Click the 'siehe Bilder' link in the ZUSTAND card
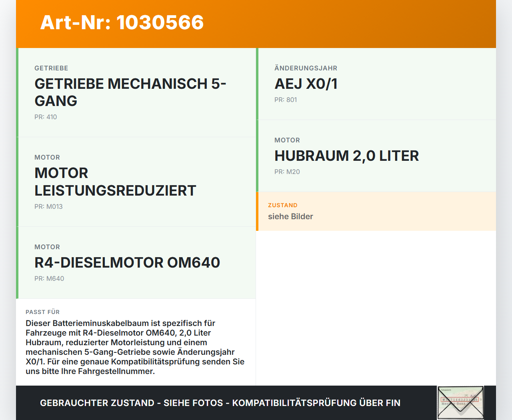 [x=290, y=216]
